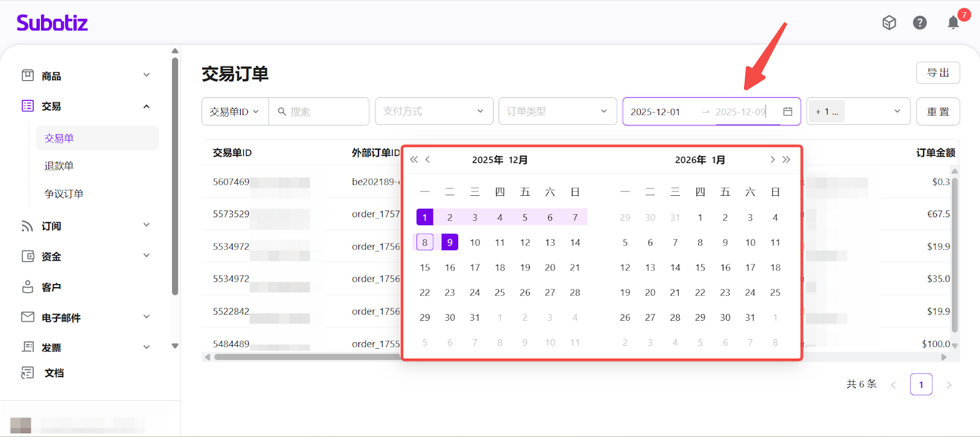
Task: Click the 3D cube icon in header
Action: tap(889, 23)
